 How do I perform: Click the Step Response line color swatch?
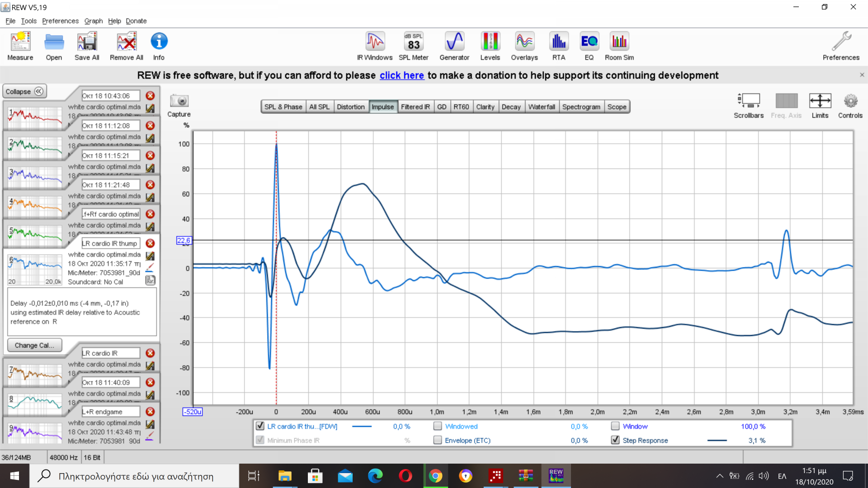pyautogui.click(x=717, y=441)
